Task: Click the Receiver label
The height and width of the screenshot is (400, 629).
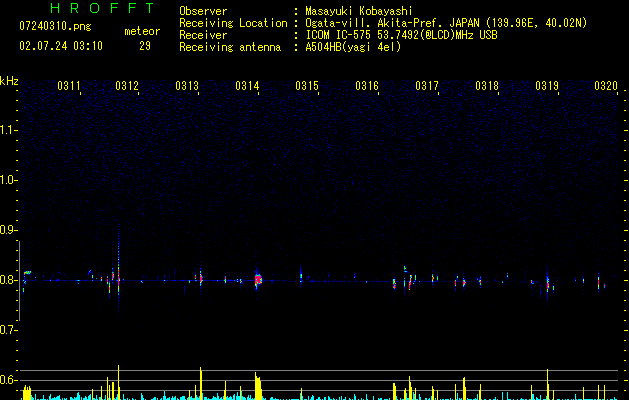Action: 203,35
